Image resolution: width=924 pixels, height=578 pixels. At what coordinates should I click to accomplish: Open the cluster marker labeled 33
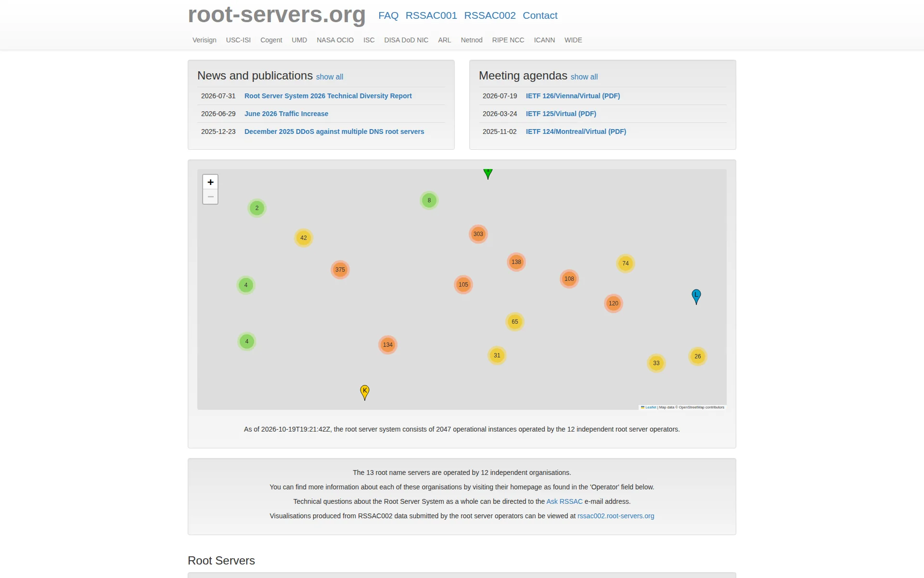[656, 363]
